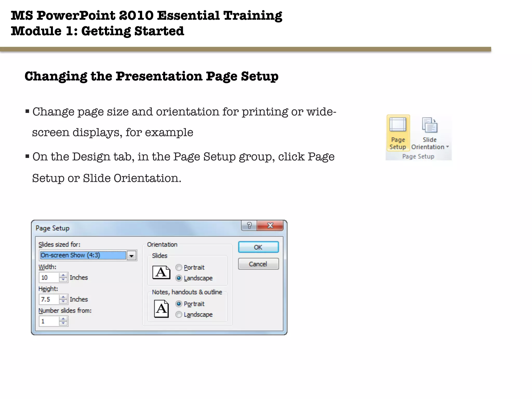This screenshot has height=399, width=532.
Task: Select Landscape for notes, handouts & outline
Action: tap(179, 315)
